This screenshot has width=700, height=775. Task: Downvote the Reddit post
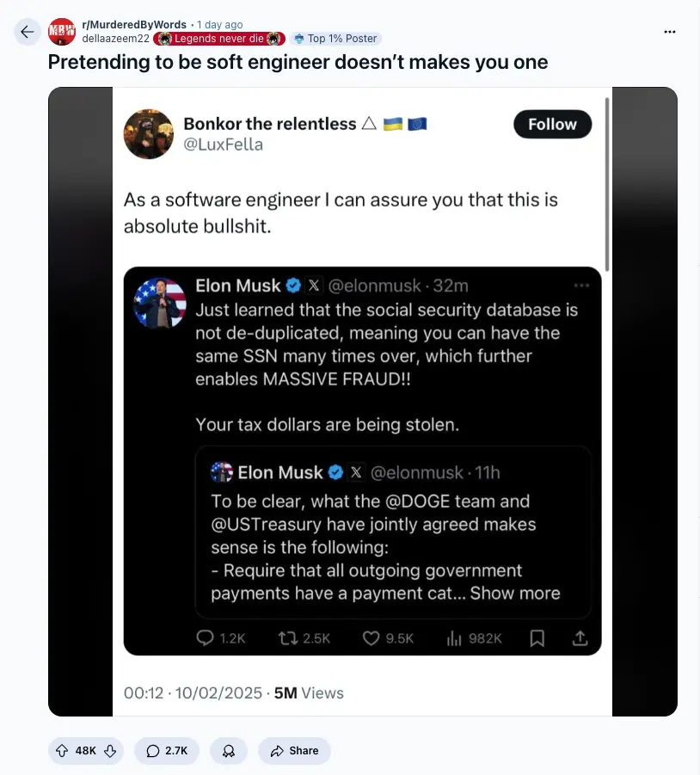coord(110,751)
